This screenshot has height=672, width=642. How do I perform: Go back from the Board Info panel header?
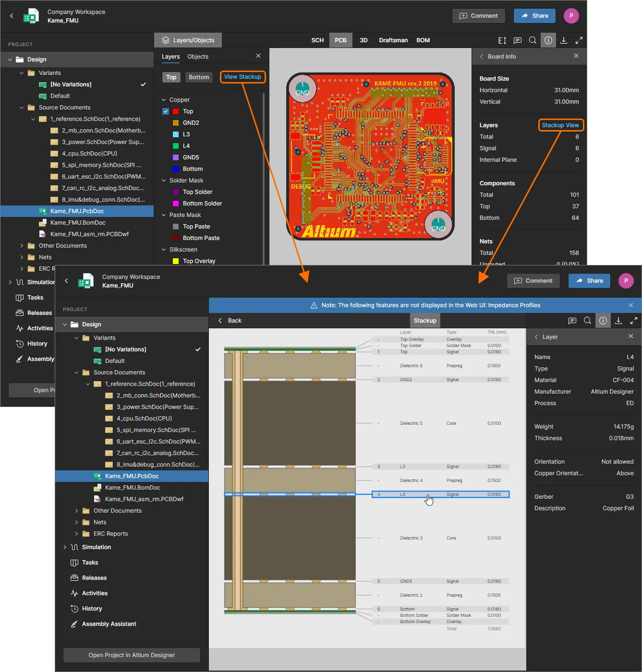pyautogui.click(x=482, y=57)
